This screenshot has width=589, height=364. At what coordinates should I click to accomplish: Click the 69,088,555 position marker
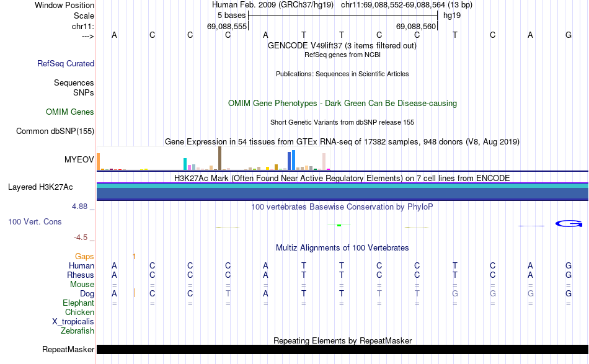227,26
